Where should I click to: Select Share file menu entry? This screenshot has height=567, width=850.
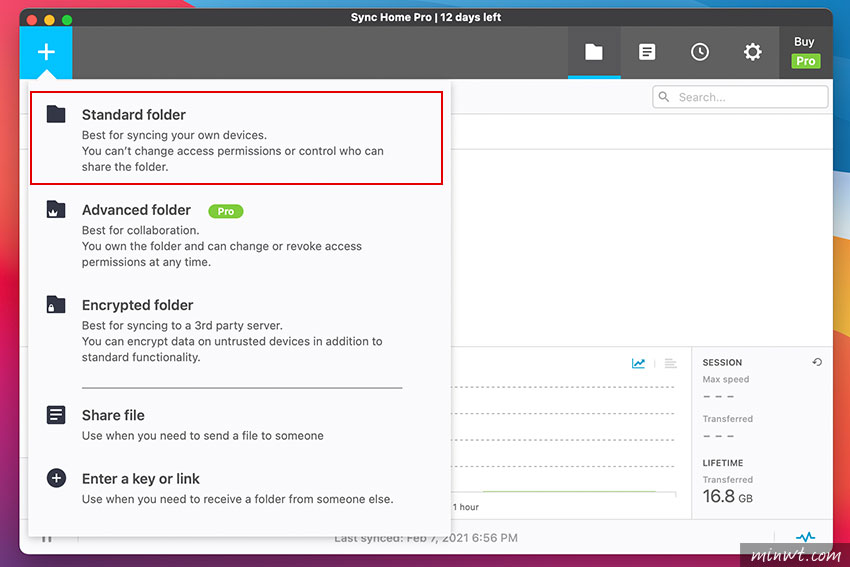[236, 424]
